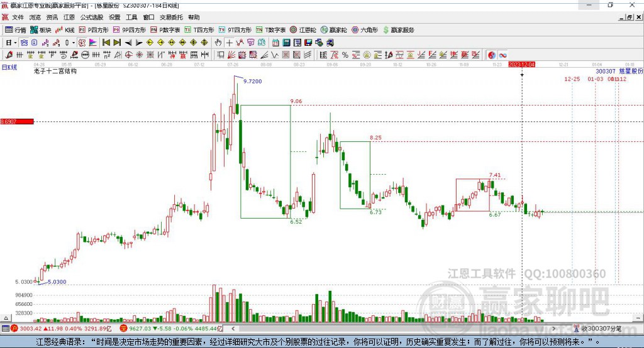Screen dimensions: 644x348
Task: Open the 六角形 hexagon tool
Action: tap(365, 30)
